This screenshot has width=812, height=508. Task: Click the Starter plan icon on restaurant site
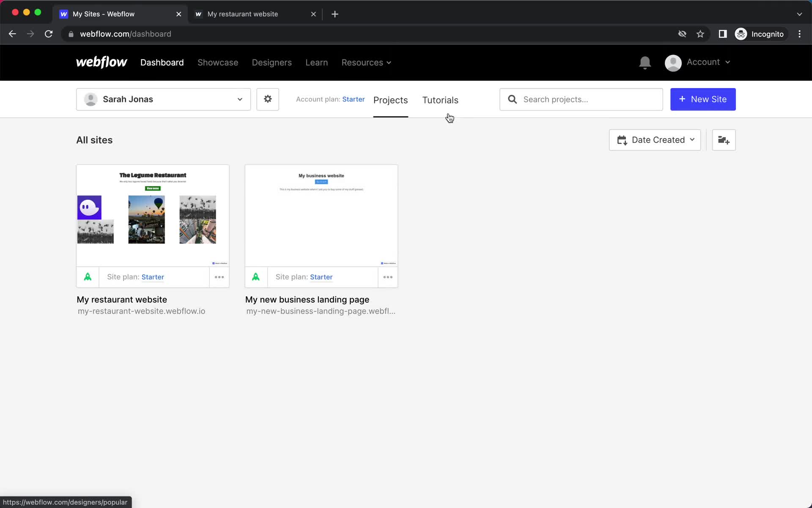(88, 277)
